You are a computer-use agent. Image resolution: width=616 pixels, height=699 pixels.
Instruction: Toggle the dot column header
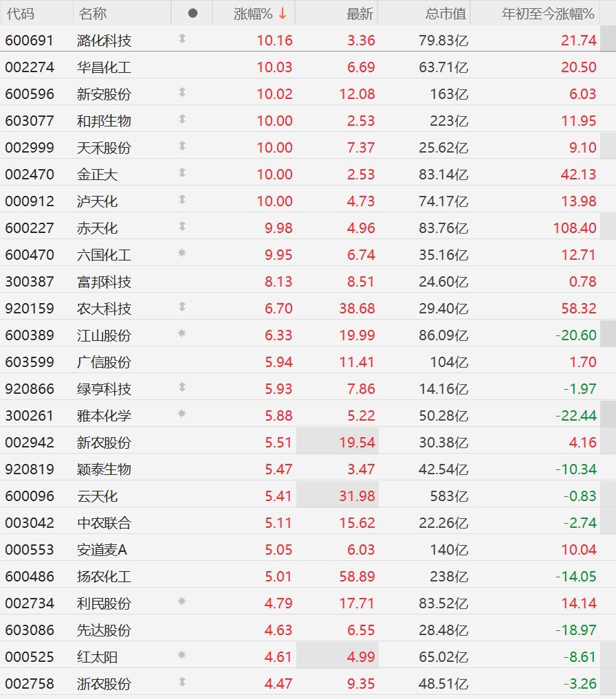[x=192, y=13]
